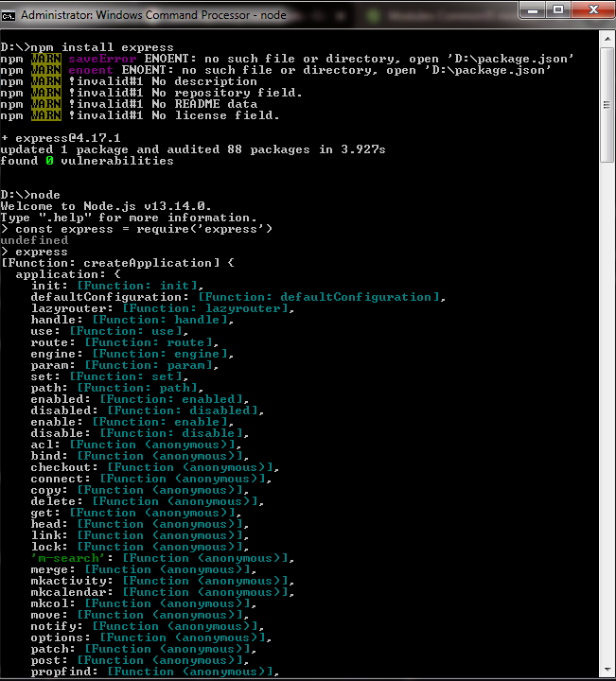Screen dimensions: 616x681
Task: Click the 'disable: [Function: disable]' line
Action: (x=140, y=433)
